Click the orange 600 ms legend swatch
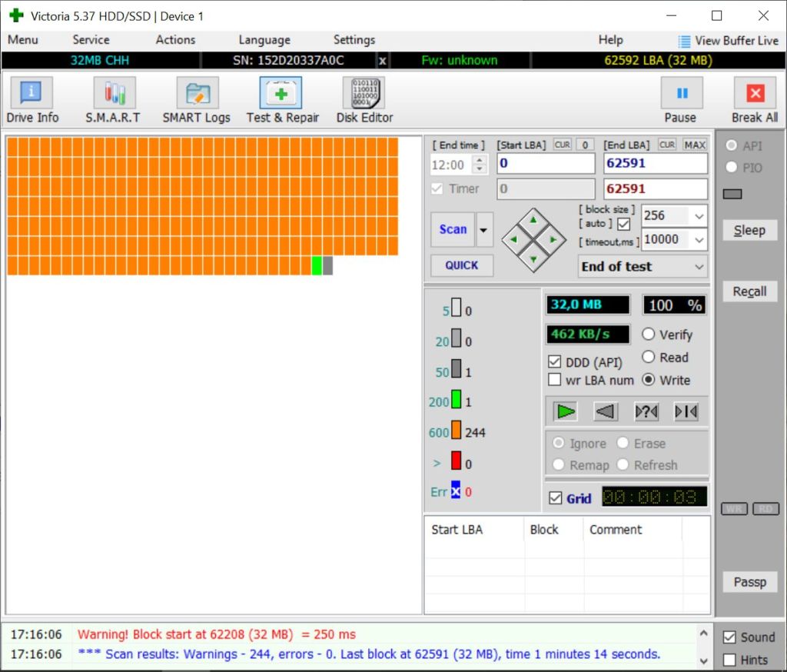 [456, 431]
